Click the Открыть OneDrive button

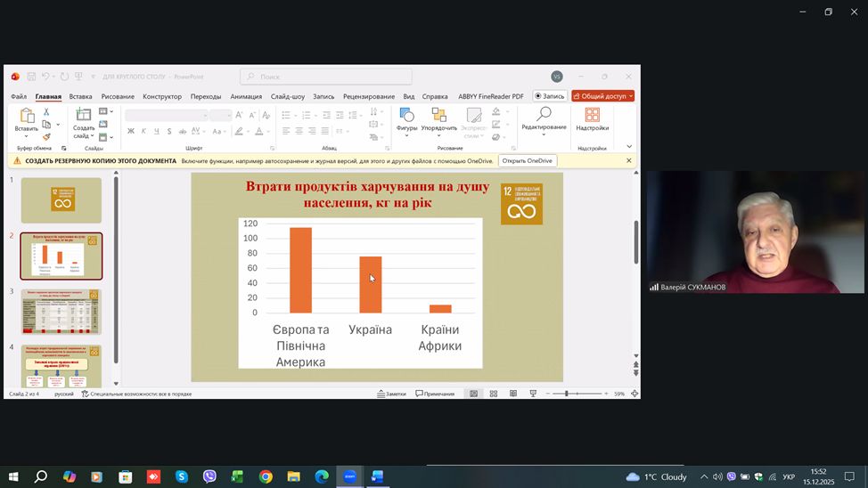click(527, 161)
